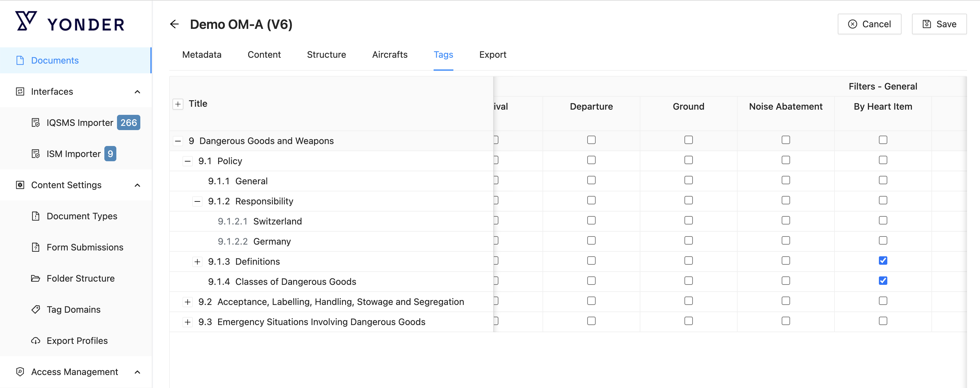Click the back arrow next to Demo OM-A

pos(174,24)
